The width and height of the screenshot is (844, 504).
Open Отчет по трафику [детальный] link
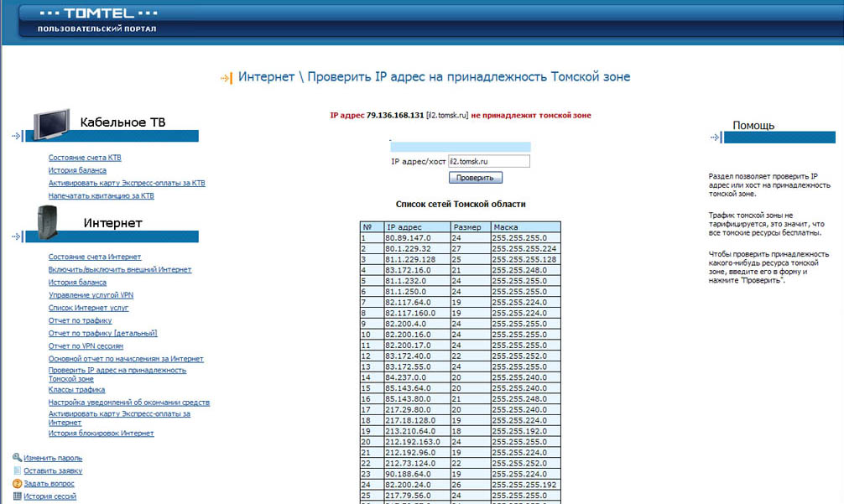click(x=102, y=333)
